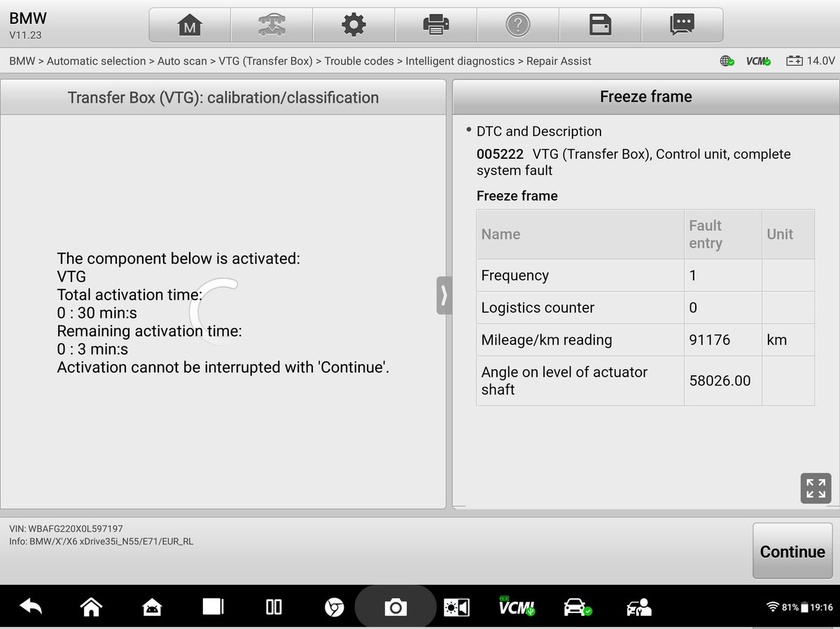Image resolution: width=840 pixels, height=629 pixels.
Task: Select the mileage value 91176
Action: point(710,340)
